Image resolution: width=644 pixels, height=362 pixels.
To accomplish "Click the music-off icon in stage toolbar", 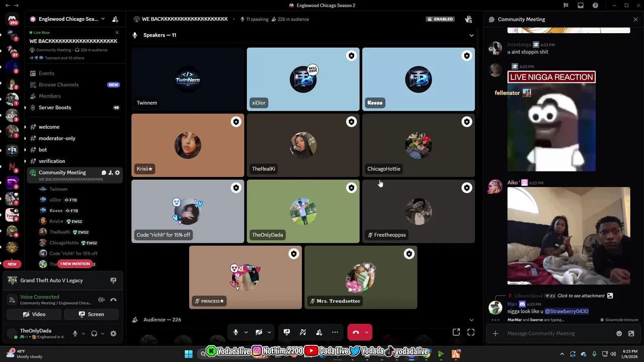I will [x=303, y=332].
